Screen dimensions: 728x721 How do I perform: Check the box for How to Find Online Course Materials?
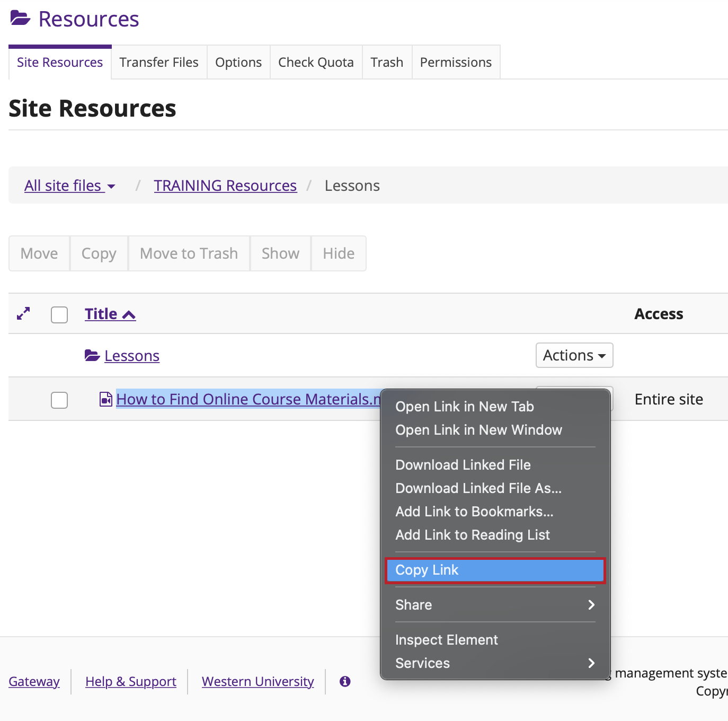(59, 400)
